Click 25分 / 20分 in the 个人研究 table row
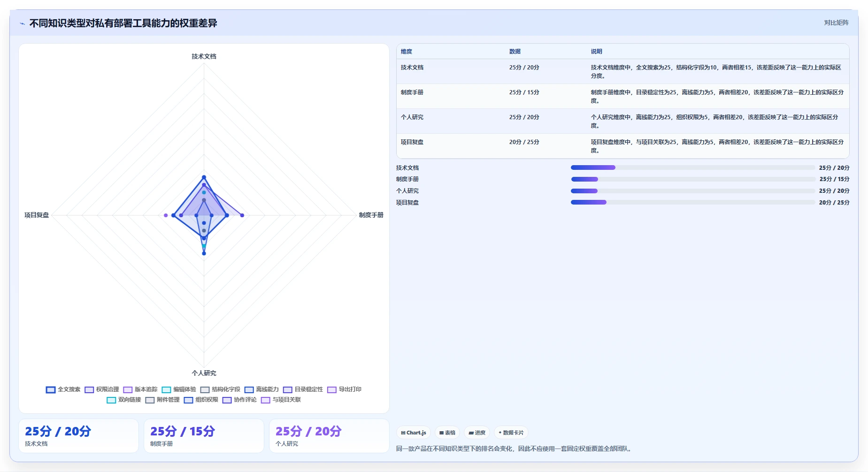 coord(524,117)
